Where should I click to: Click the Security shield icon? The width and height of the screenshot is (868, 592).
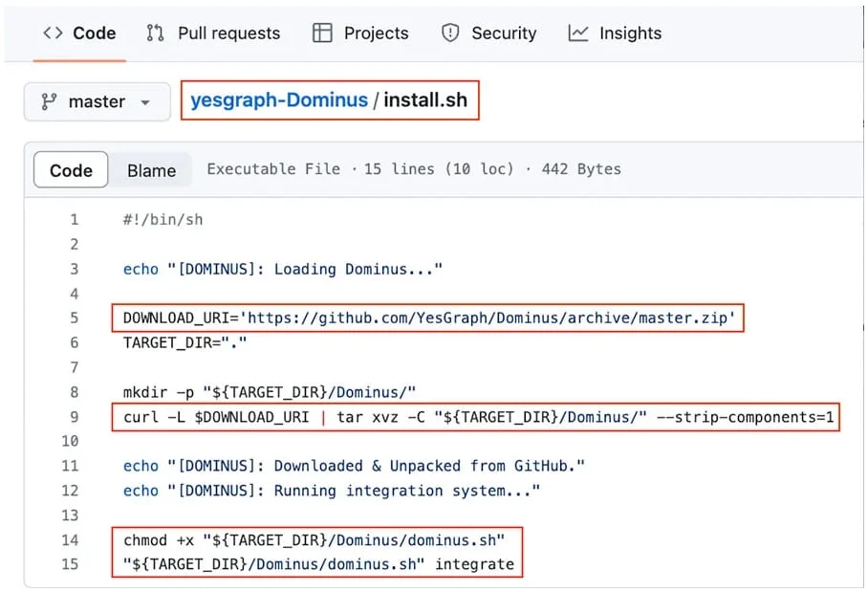[x=450, y=33]
